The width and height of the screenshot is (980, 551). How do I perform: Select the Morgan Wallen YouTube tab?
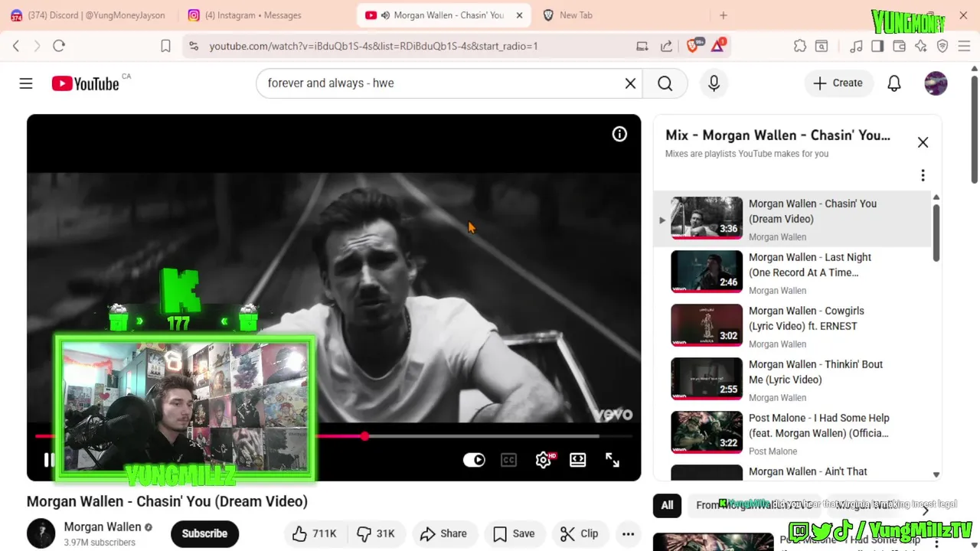[443, 15]
